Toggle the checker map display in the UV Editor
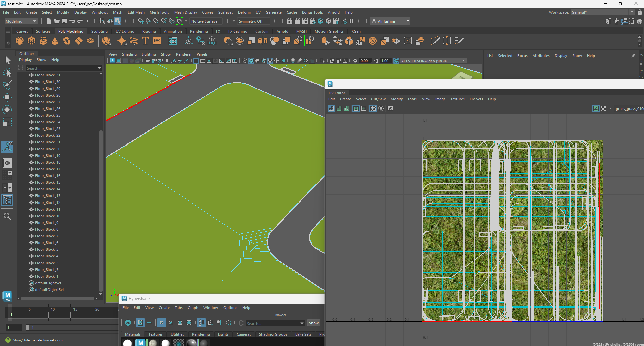Image resolution: width=644 pixels, height=346 pixels. click(x=604, y=108)
